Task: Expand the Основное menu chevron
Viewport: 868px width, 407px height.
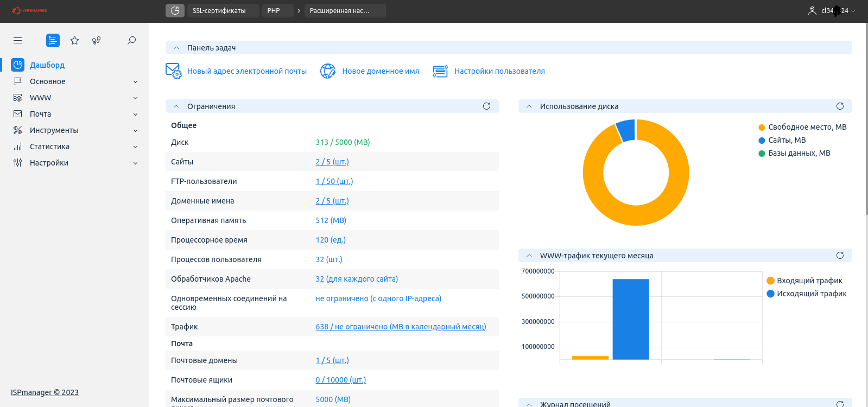Action: 135,82
